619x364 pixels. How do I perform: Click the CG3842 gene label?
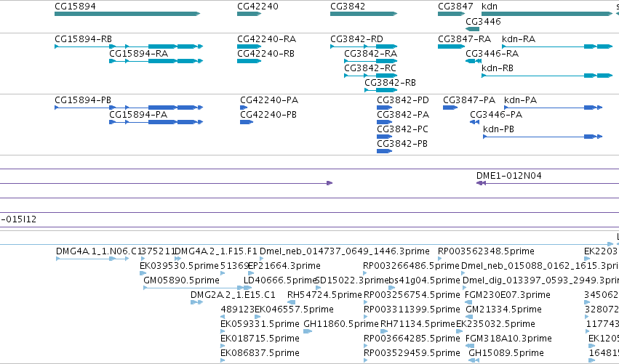pos(348,7)
